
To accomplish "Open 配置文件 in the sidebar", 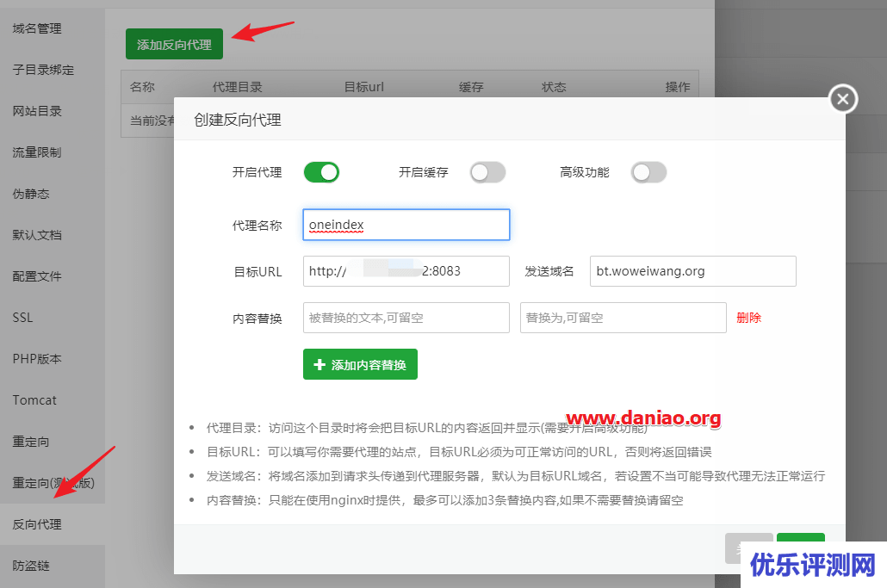I will (x=37, y=275).
